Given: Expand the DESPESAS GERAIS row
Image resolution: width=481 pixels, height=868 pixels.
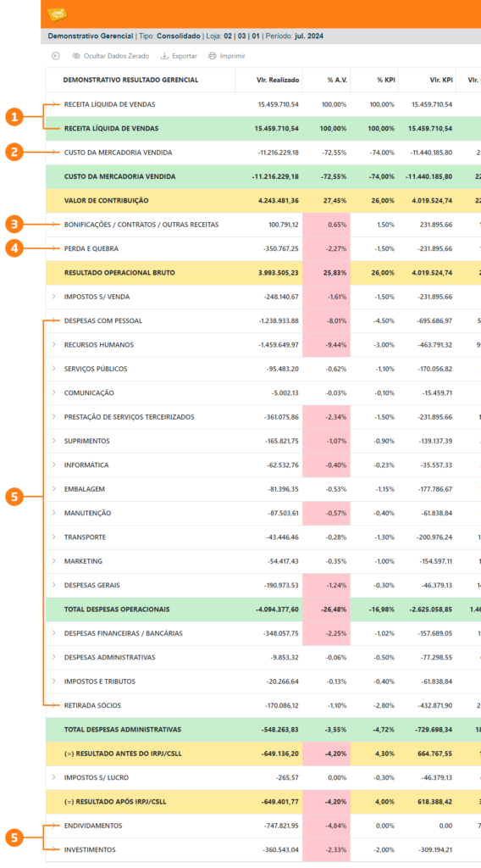Looking at the screenshot, I should point(53,585).
